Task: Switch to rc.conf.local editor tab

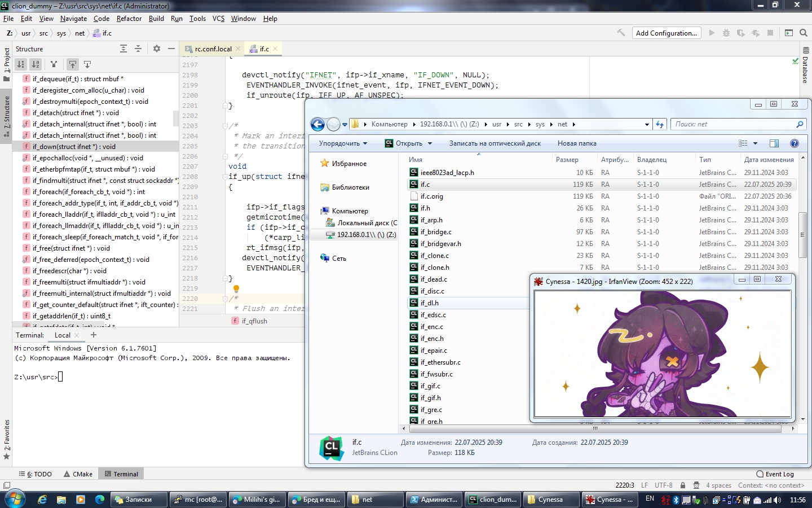Action: coord(213,49)
